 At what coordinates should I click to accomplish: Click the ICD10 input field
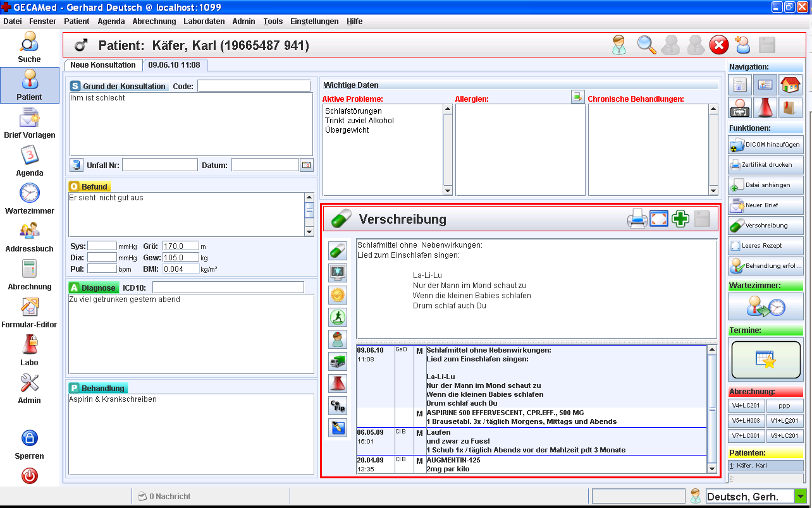point(228,287)
